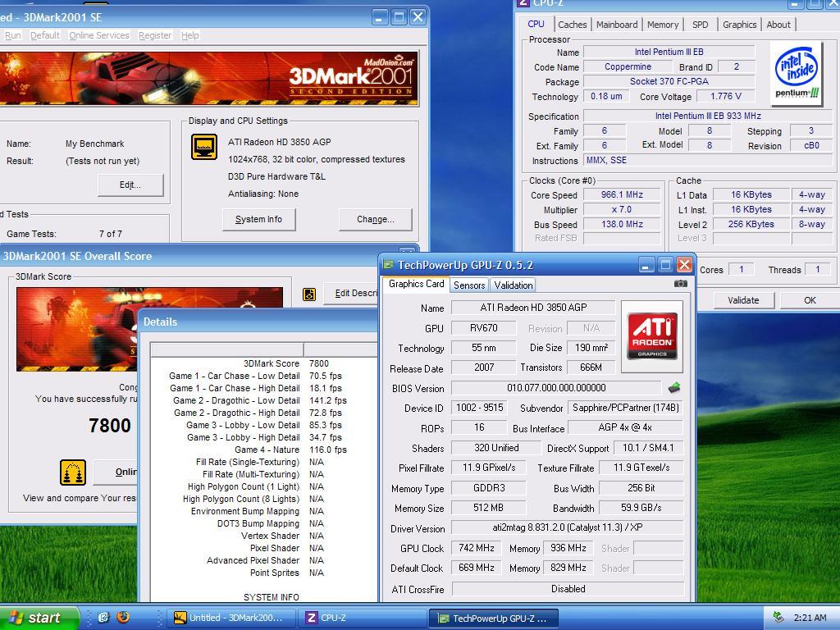Screen dimensions: 840x630
Task: Click the Edit... button for benchmark name
Action: [130, 185]
